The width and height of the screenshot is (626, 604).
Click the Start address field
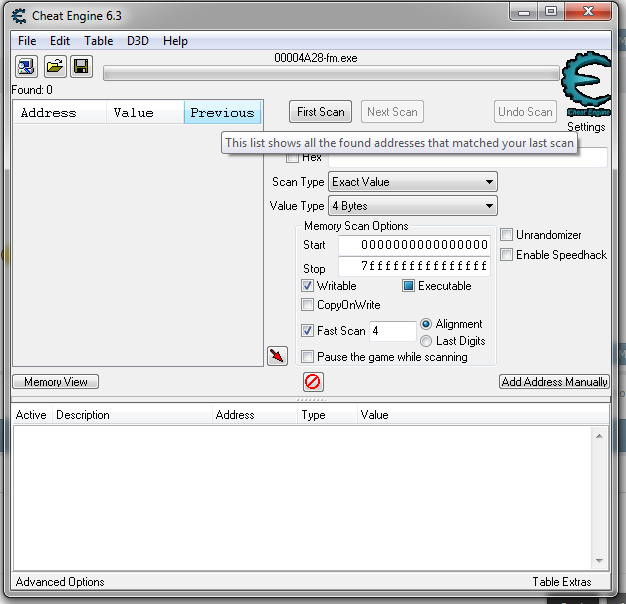click(x=414, y=245)
